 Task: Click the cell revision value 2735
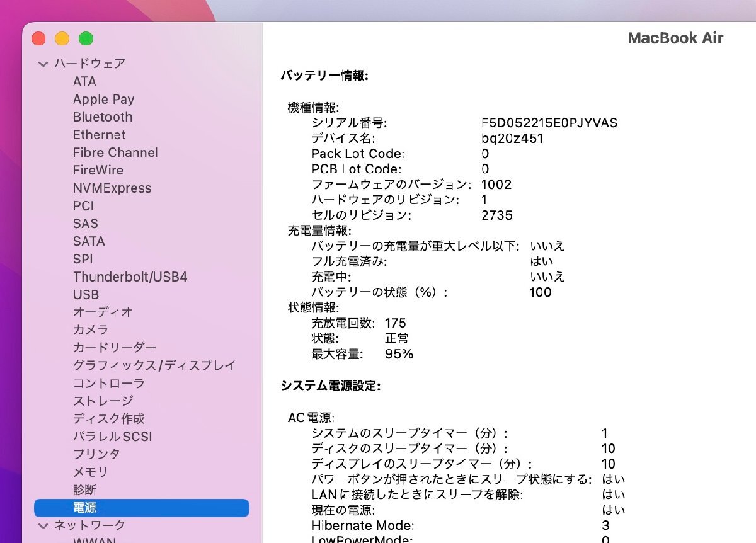click(496, 215)
